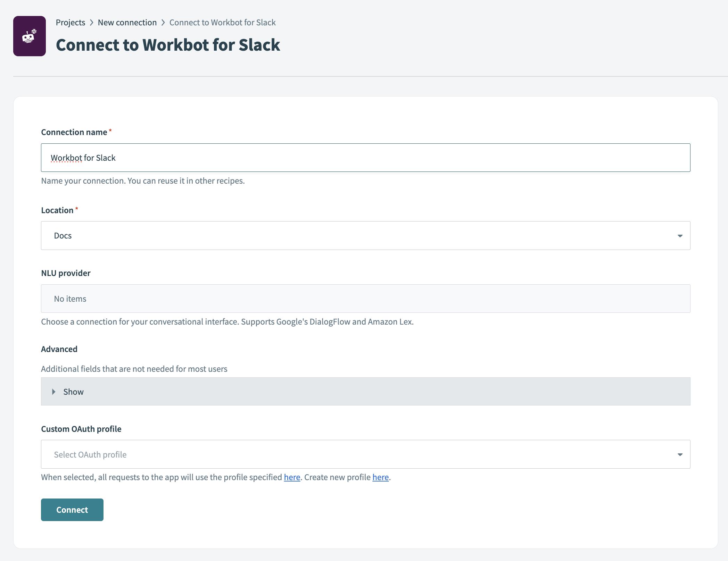Click the Custom OAuth profile dropdown arrow

(x=680, y=454)
